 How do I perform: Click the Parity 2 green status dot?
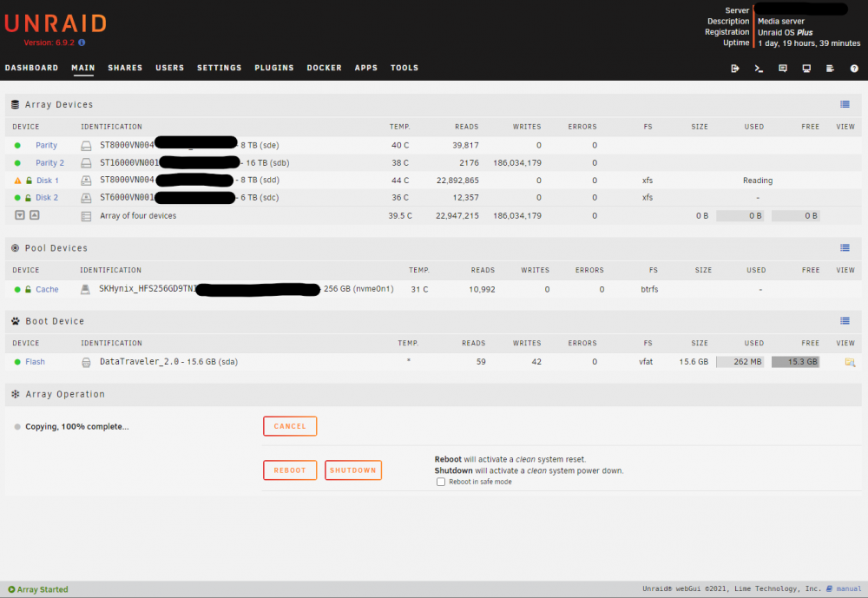[17, 163]
